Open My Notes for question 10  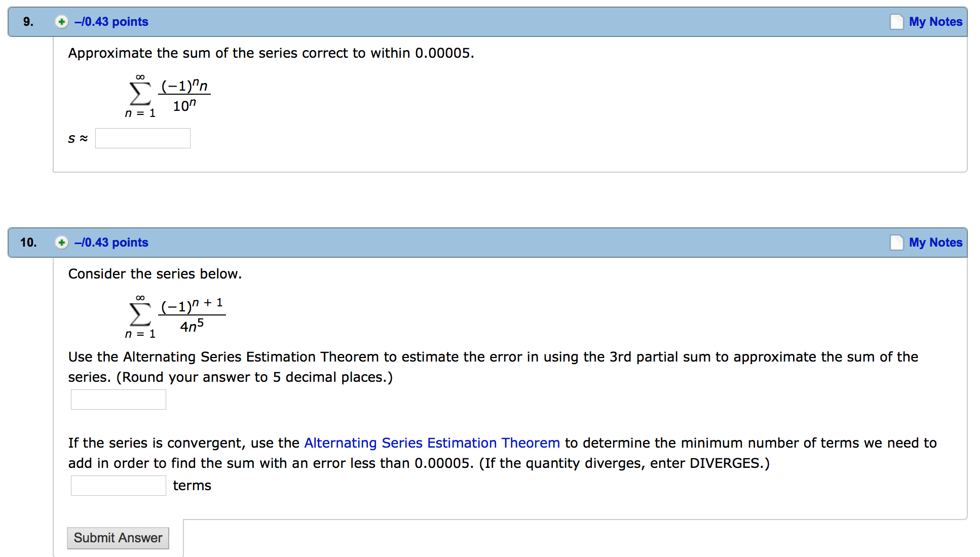click(935, 243)
